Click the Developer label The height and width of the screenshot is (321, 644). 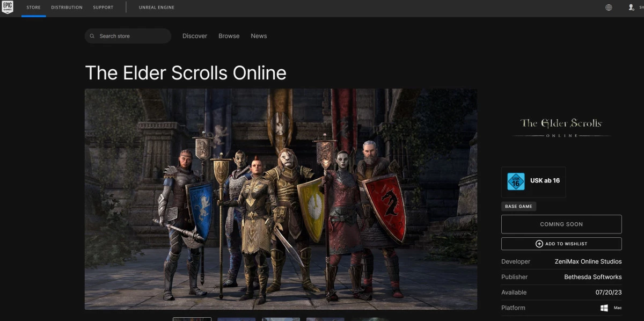[516, 261]
